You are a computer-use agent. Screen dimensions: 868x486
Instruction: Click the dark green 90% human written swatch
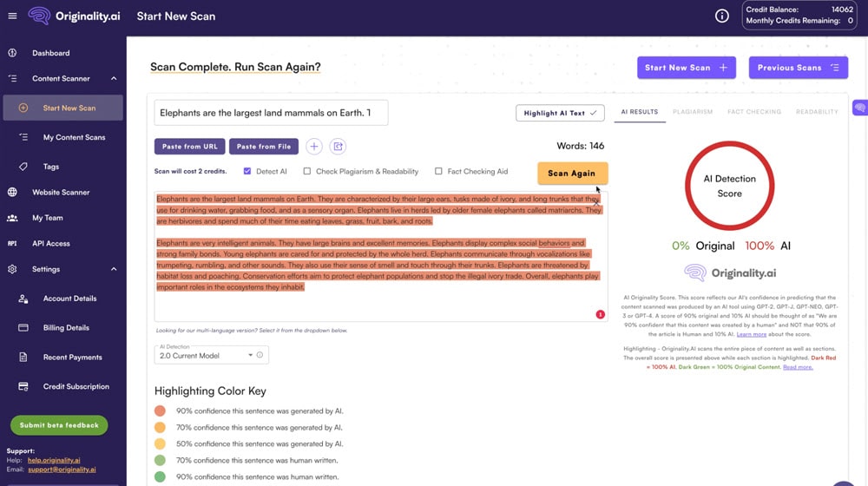click(x=160, y=476)
